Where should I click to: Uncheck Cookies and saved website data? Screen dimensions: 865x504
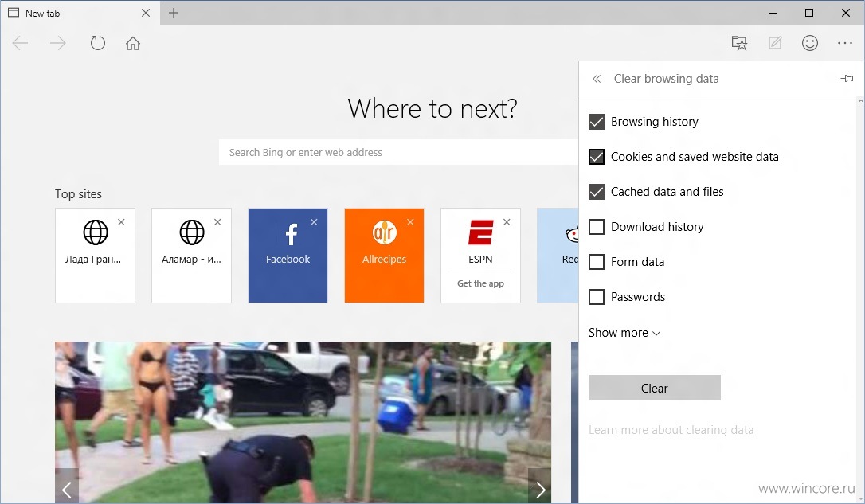pos(597,157)
